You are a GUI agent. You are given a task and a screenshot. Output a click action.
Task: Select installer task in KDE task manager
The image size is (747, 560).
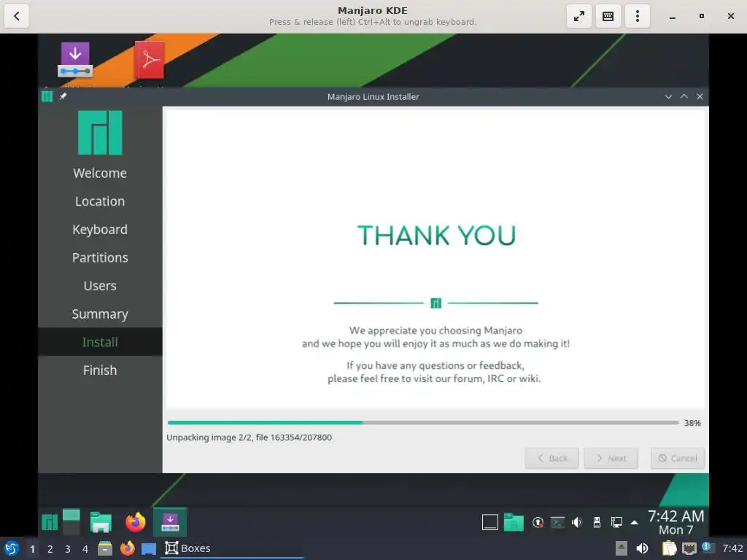[x=170, y=522]
